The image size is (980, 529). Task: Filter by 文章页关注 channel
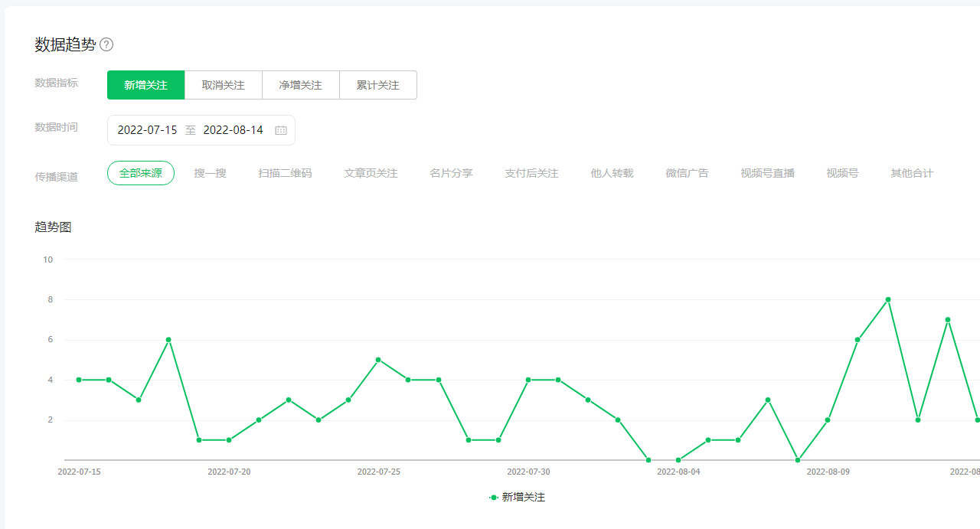tap(371, 173)
